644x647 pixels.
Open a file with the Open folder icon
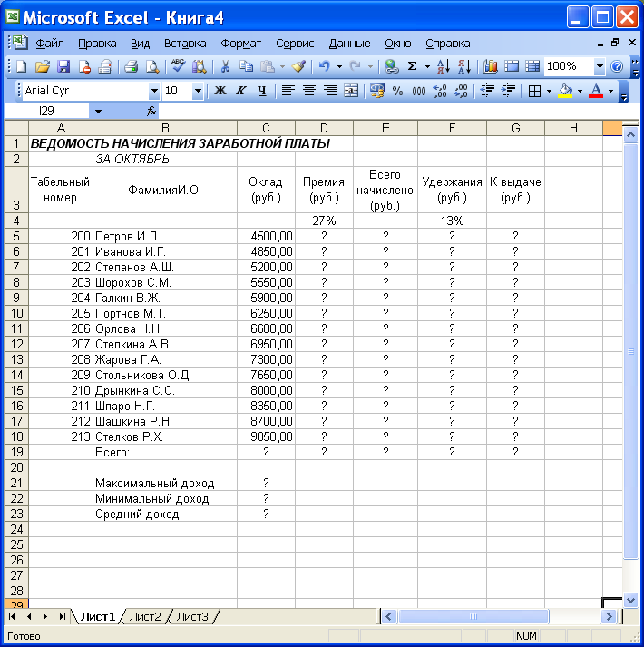click(x=42, y=66)
